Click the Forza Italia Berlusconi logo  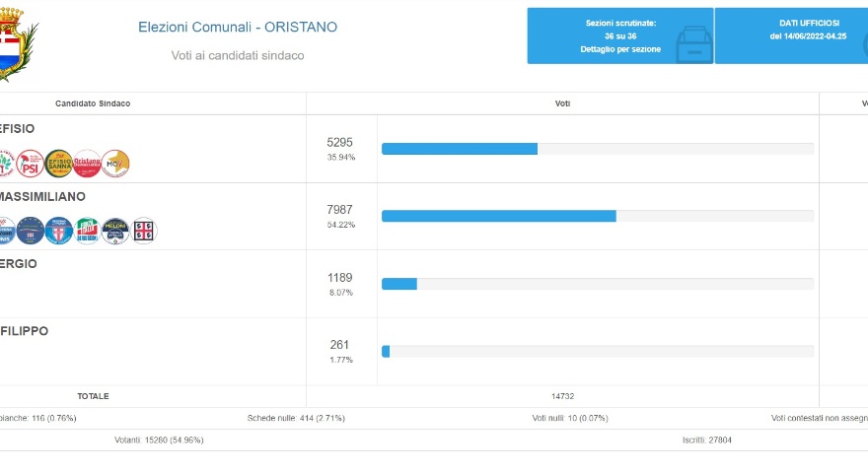click(88, 231)
